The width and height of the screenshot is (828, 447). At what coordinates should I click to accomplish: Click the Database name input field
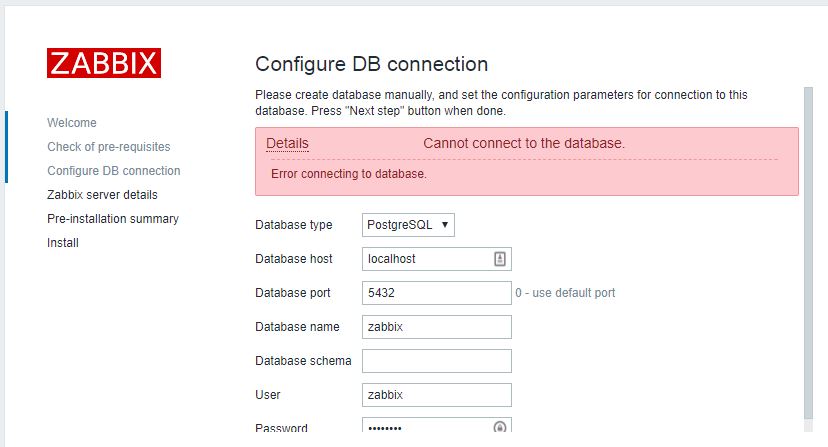click(x=436, y=327)
